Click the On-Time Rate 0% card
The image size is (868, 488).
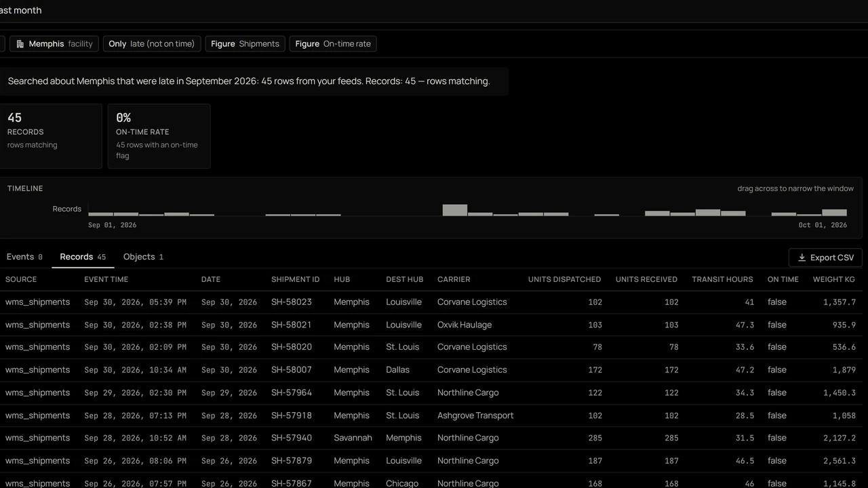[x=159, y=136]
